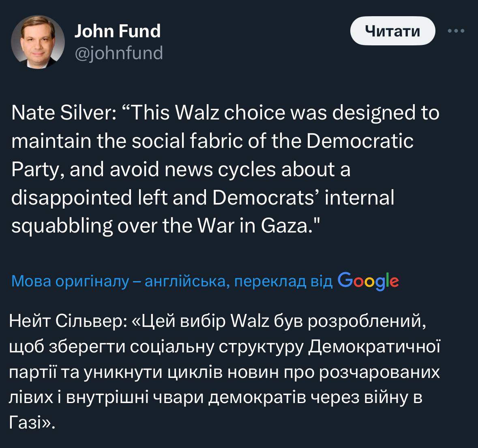Click "Democratic" in the English tweet text
Screen dimensions: 478x448
[359, 141]
